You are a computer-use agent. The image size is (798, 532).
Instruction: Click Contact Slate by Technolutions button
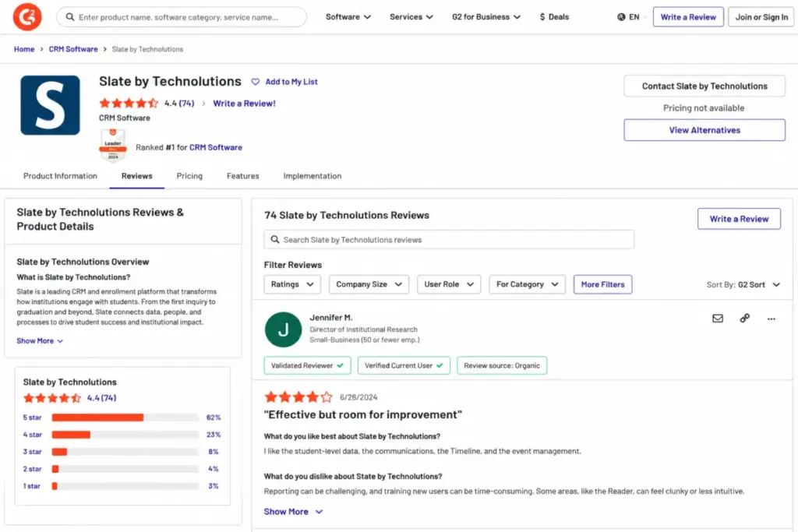(704, 86)
